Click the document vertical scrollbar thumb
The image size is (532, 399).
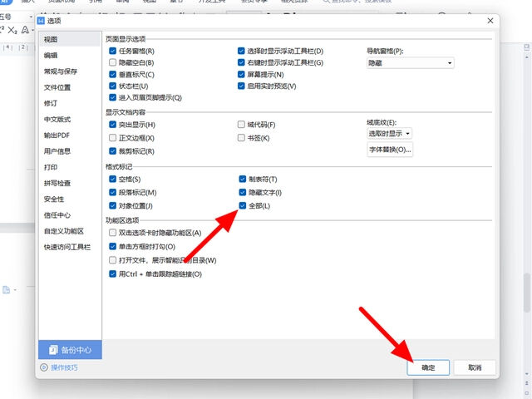tap(526, 292)
